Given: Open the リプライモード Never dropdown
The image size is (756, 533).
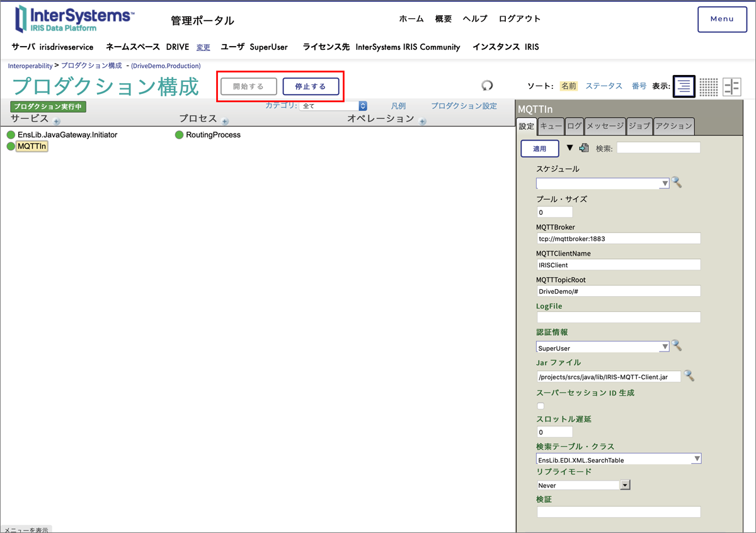Looking at the screenshot, I should [x=583, y=485].
